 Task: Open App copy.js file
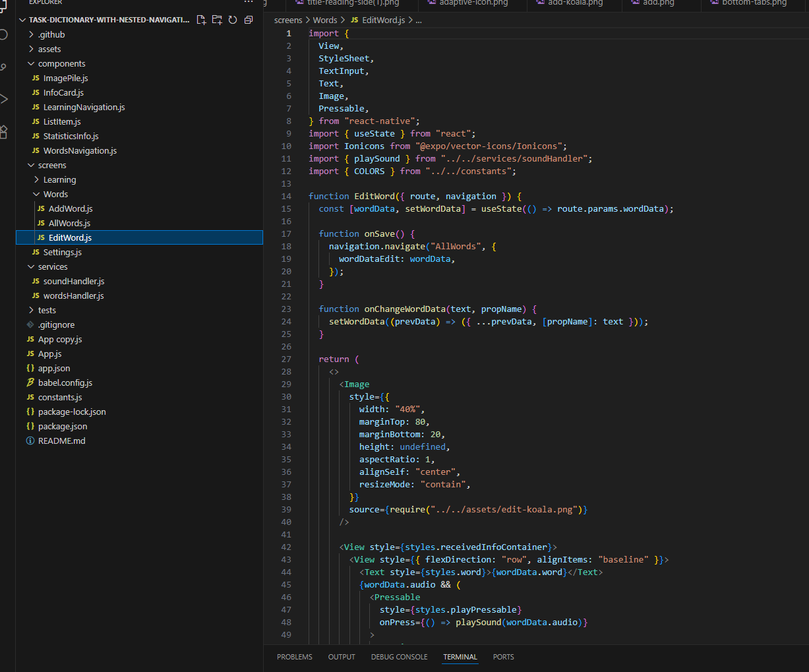tap(60, 340)
